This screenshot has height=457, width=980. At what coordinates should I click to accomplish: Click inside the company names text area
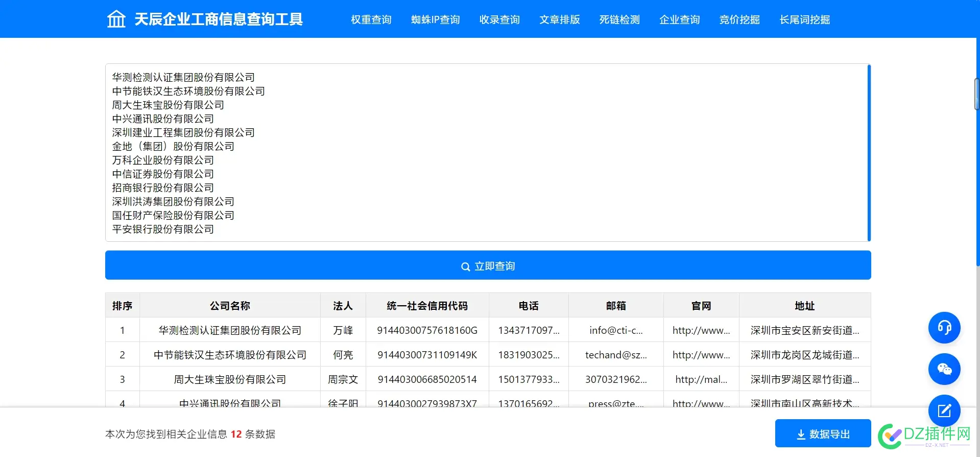point(488,152)
